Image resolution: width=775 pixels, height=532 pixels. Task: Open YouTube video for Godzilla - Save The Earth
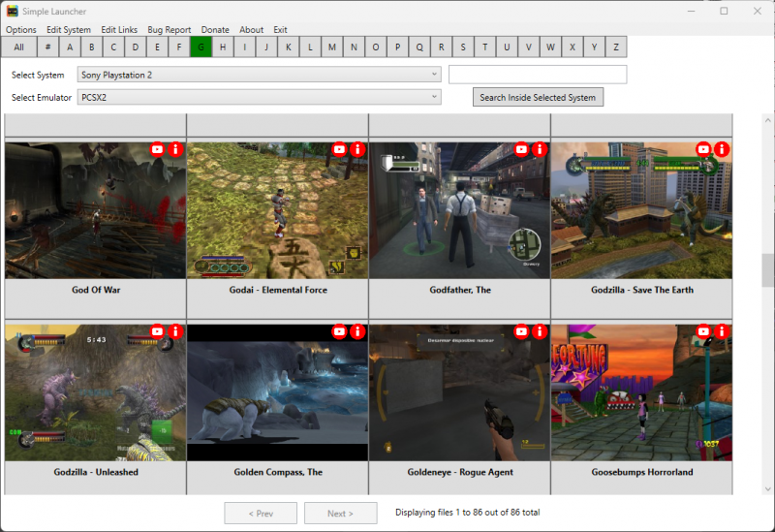pyautogui.click(x=703, y=149)
